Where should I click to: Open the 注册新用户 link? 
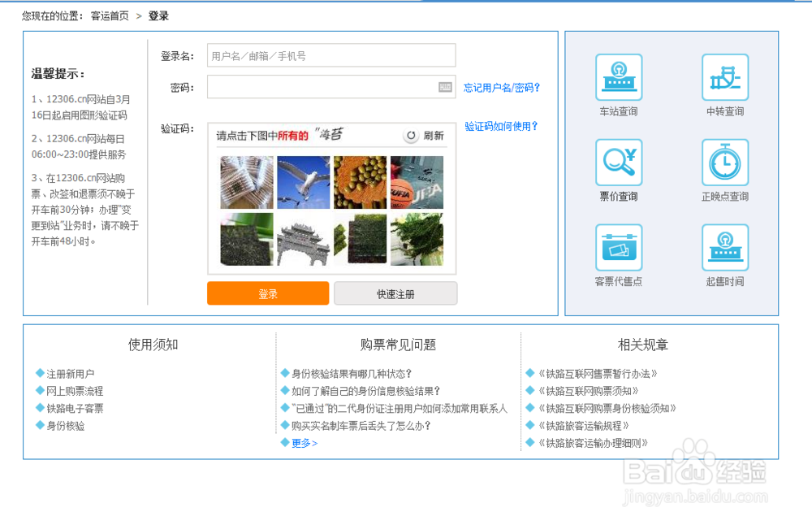coord(71,374)
